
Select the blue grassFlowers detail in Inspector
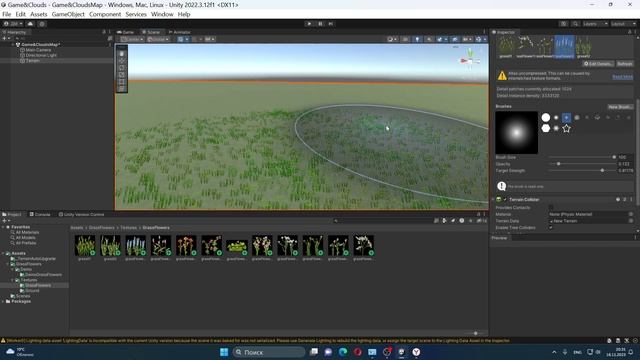[564, 47]
